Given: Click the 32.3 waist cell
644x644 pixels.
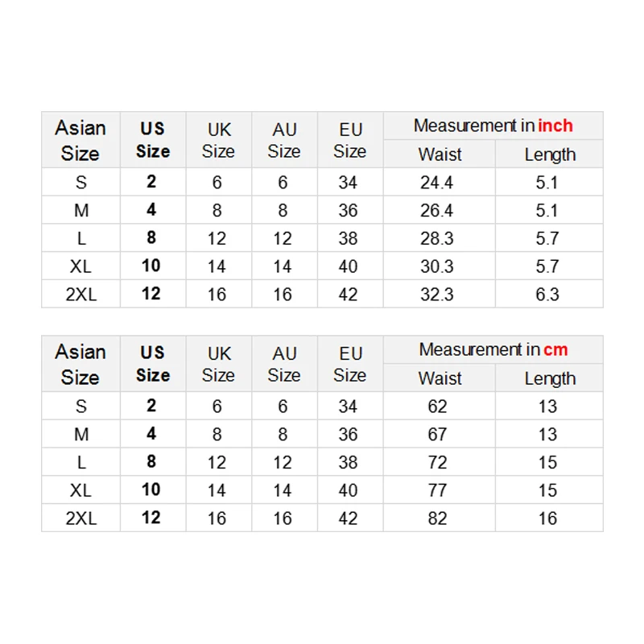Looking at the screenshot, I should tap(437, 295).
